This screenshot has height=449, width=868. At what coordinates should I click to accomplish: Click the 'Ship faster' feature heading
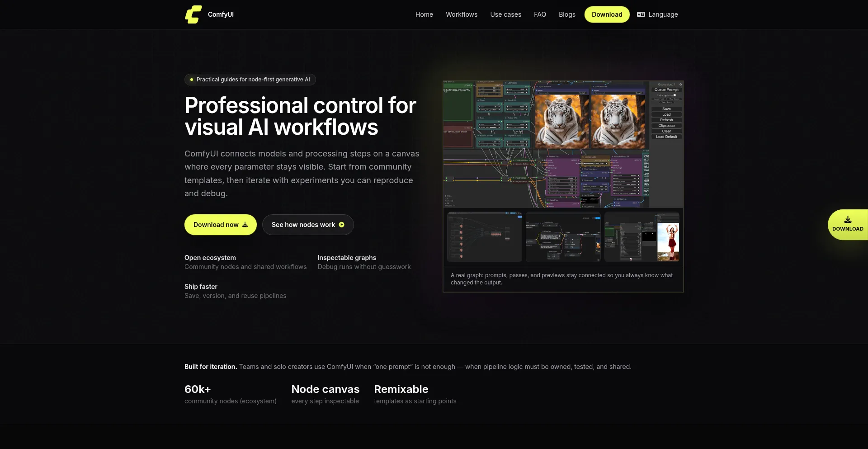click(201, 287)
